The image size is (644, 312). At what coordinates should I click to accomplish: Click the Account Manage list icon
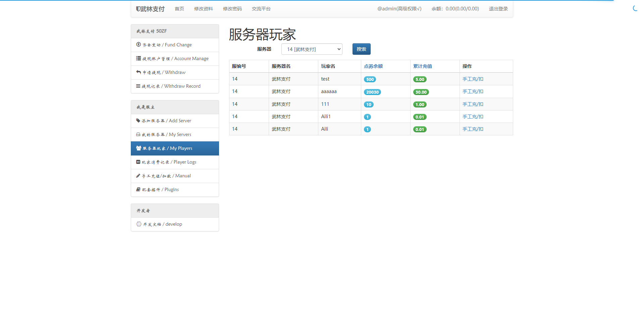(x=139, y=58)
